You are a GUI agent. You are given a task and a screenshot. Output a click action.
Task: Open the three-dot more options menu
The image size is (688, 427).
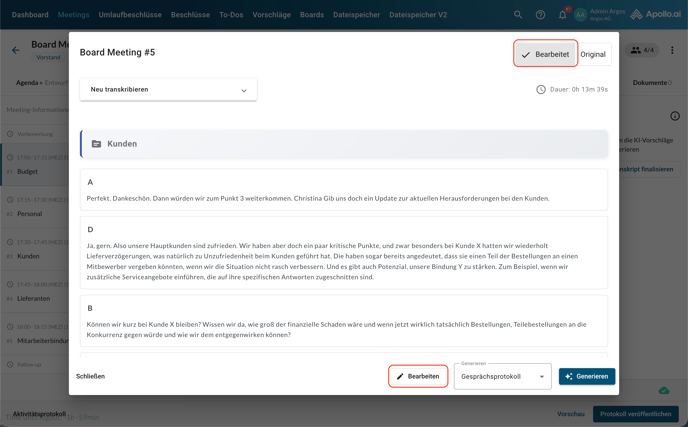coord(672,50)
